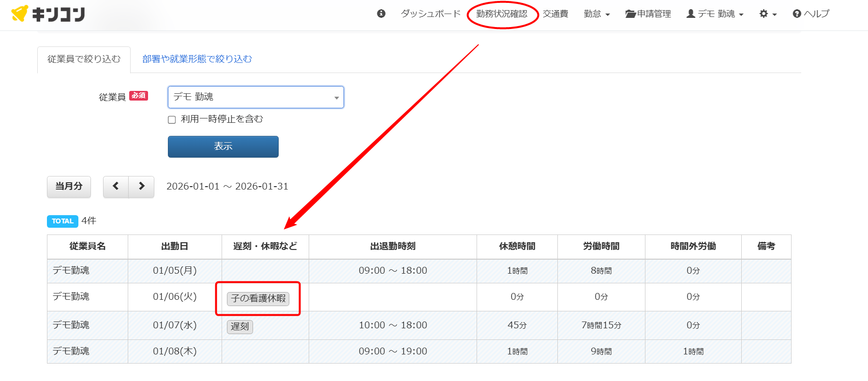Click time cell 10:00 ～ 18:00
Image resolution: width=868 pixels, height=381 pixels.
point(393,325)
